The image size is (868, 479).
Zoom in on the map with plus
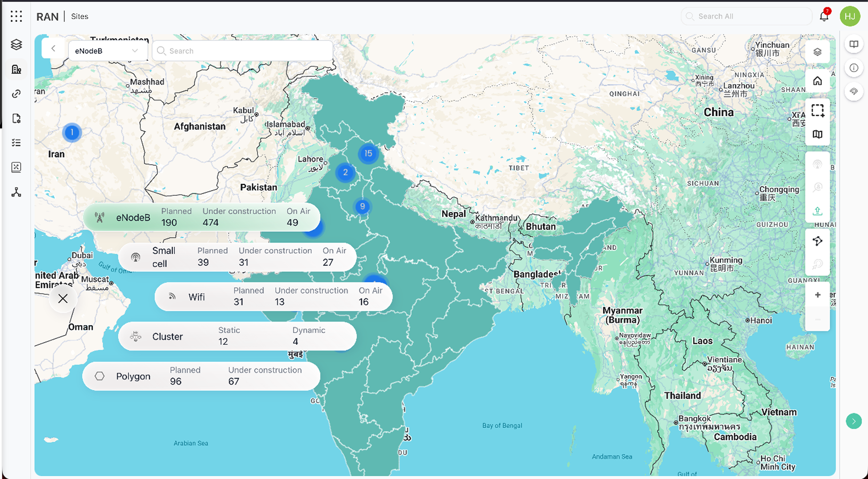pos(817,295)
